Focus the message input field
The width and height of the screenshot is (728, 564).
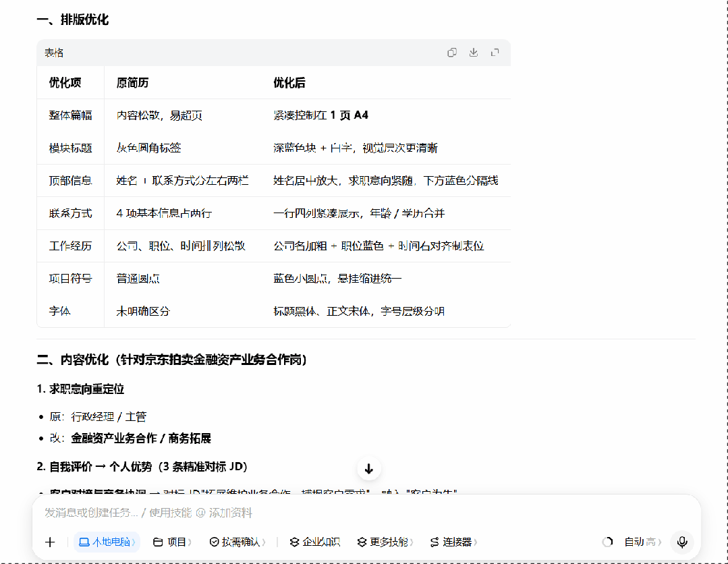[x=366, y=513]
